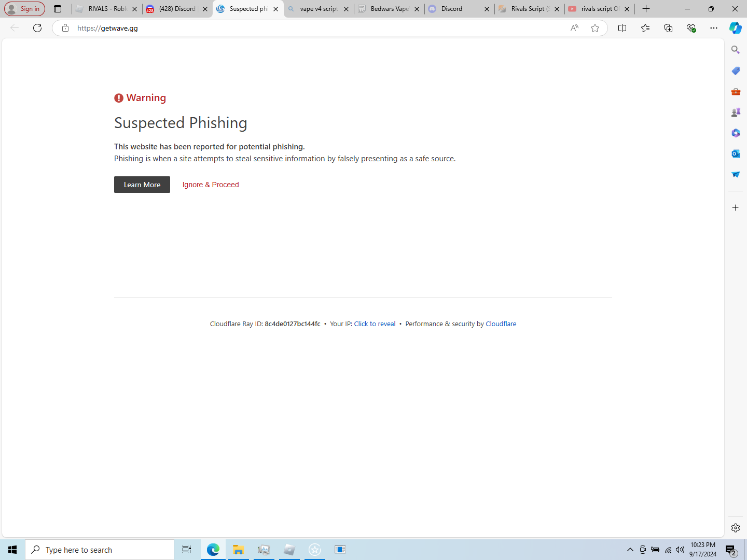The image size is (747, 560).
Task: Open Copilot in the toolbar
Action: click(736, 28)
